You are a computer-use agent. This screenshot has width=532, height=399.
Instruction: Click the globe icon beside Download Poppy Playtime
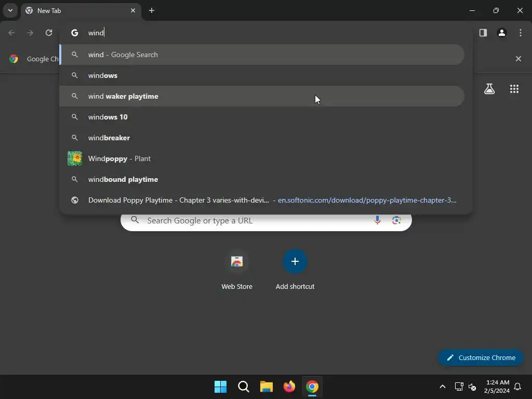point(75,200)
